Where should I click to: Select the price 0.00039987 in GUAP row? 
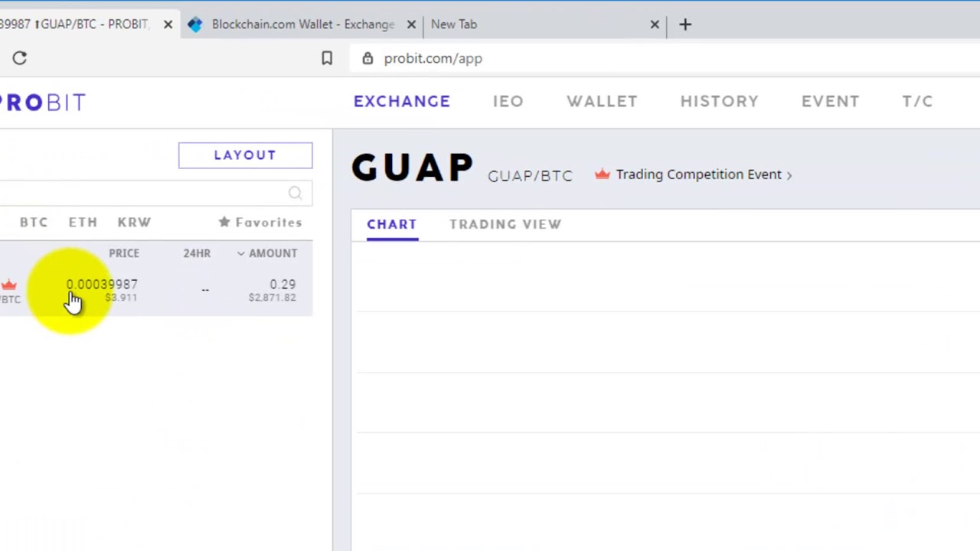(102, 284)
